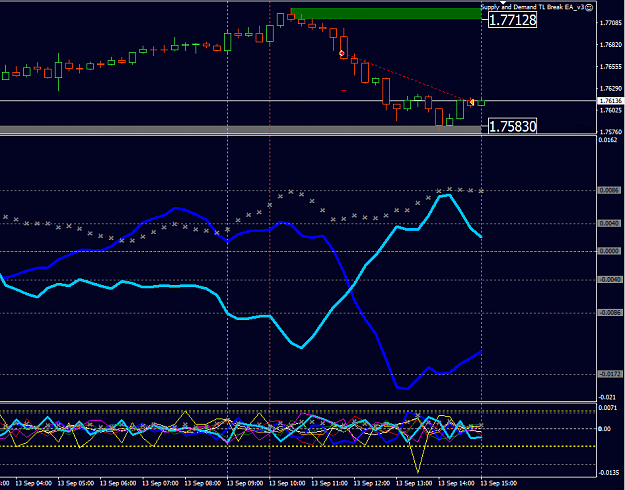Click the 13 Sep 04:00 time label
The height and width of the screenshot is (490, 625).
click(34, 483)
